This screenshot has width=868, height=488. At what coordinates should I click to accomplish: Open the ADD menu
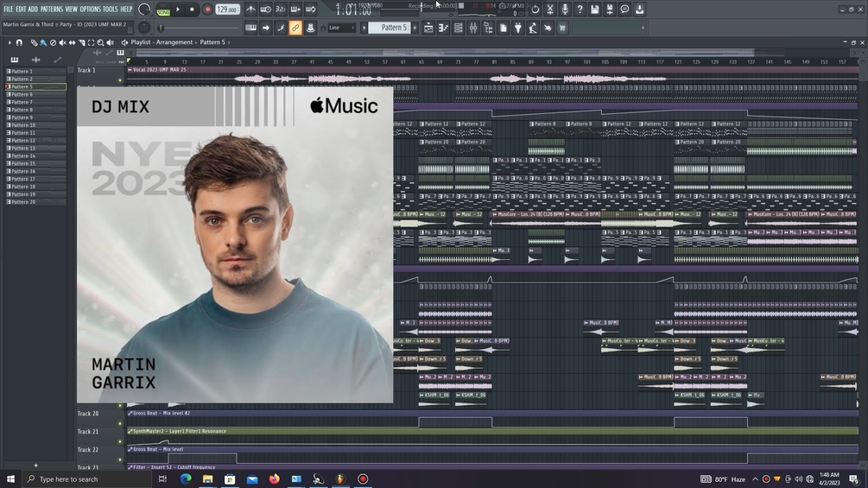pyautogui.click(x=33, y=10)
